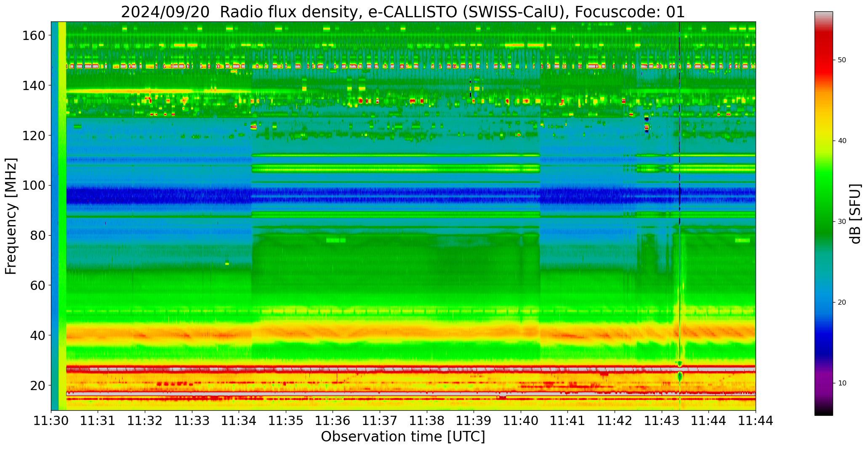Click the colorbar tick label 30
The width and height of the screenshot is (868, 449).
point(842,221)
